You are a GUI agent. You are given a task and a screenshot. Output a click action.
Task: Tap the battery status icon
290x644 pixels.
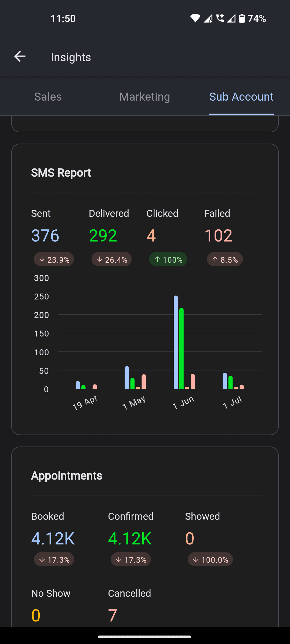[242, 18]
